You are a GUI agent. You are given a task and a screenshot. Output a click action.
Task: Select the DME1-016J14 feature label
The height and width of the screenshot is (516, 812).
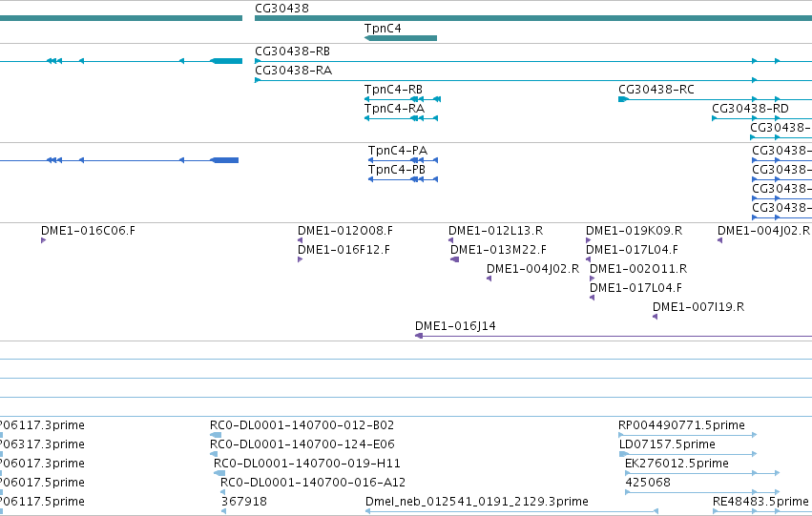coord(455,326)
